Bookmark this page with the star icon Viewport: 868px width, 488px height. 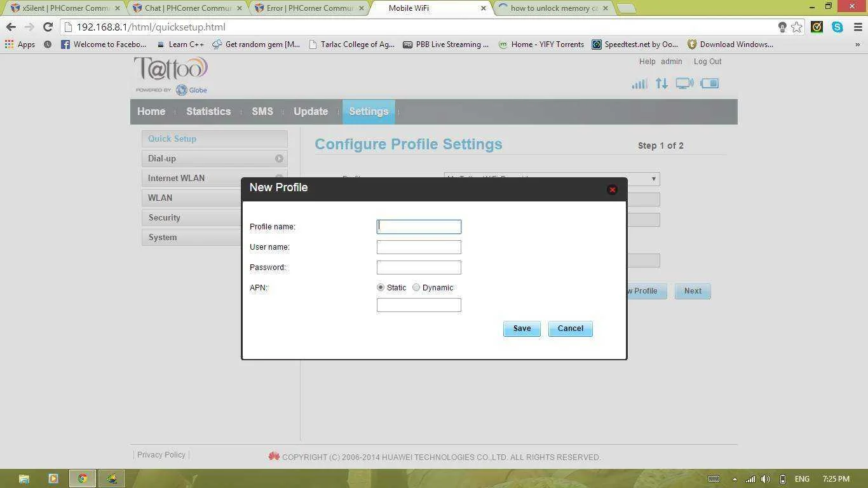point(797,27)
